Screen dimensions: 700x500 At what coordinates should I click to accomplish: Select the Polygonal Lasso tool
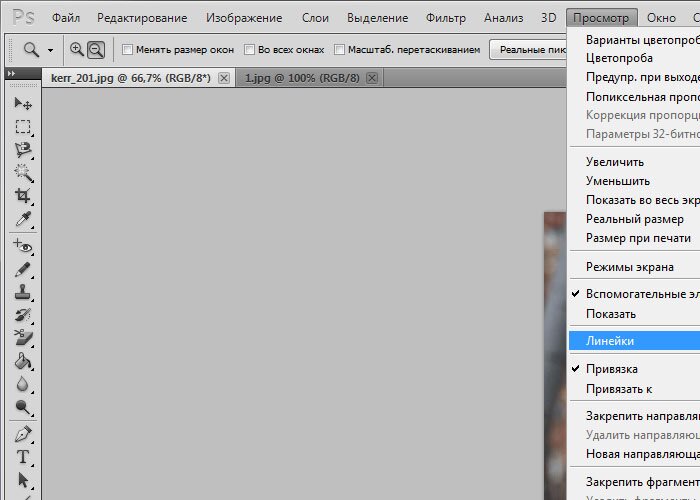coord(23,150)
